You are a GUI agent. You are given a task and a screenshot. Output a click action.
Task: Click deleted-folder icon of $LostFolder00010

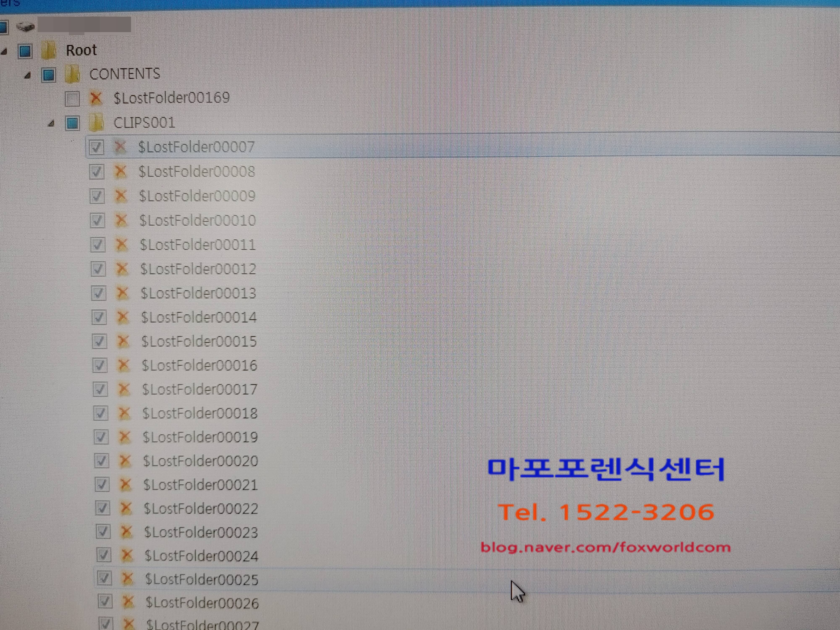point(121,221)
